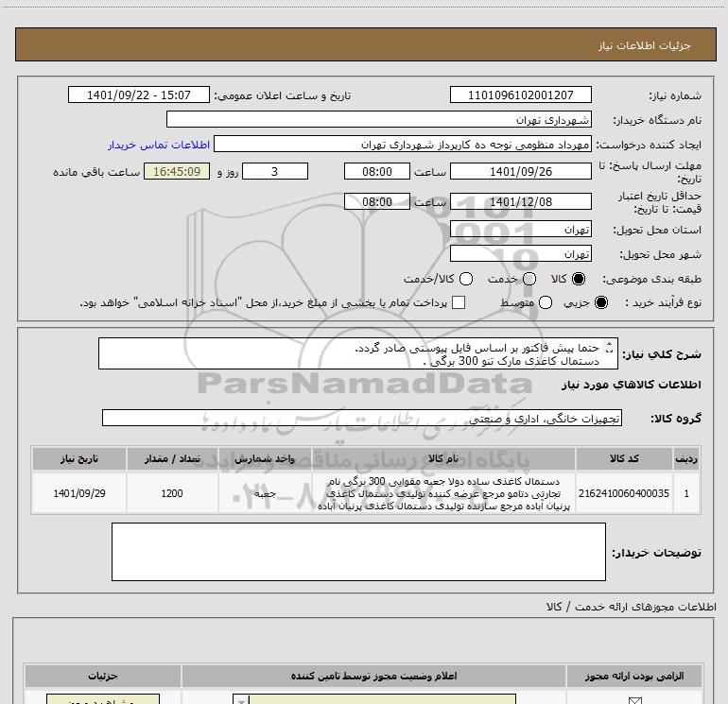Toggle the mandatory permit checkbox

(634, 700)
